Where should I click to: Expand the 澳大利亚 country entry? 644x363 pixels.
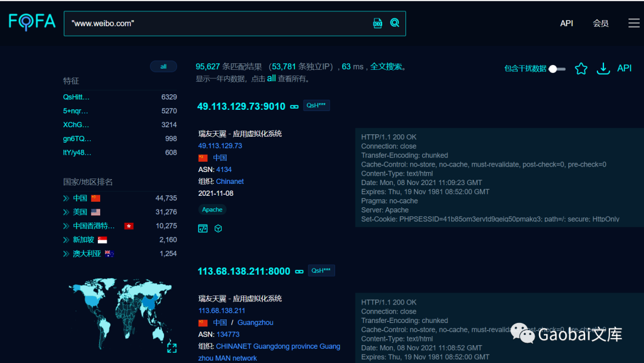coord(66,254)
